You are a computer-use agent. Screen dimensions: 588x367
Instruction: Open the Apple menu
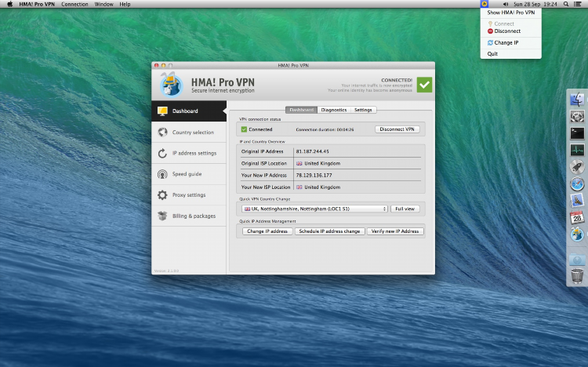[x=9, y=4]
